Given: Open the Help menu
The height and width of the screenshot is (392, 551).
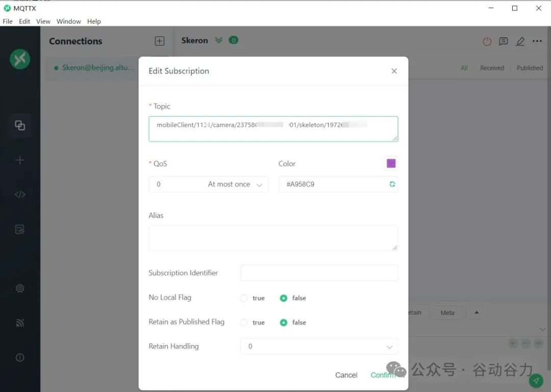Looking at the screenshot, I should click(x=94, y=21).
